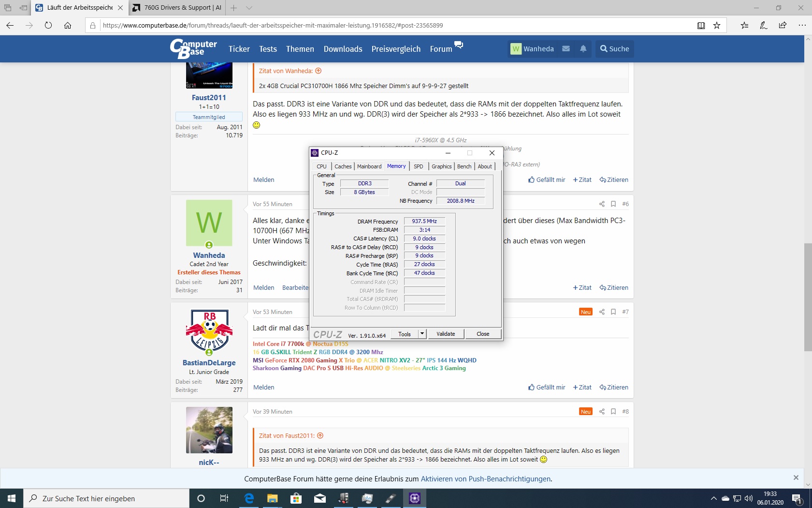Click Bearbeiten on Wanheda's post

[x=295, y=287]
